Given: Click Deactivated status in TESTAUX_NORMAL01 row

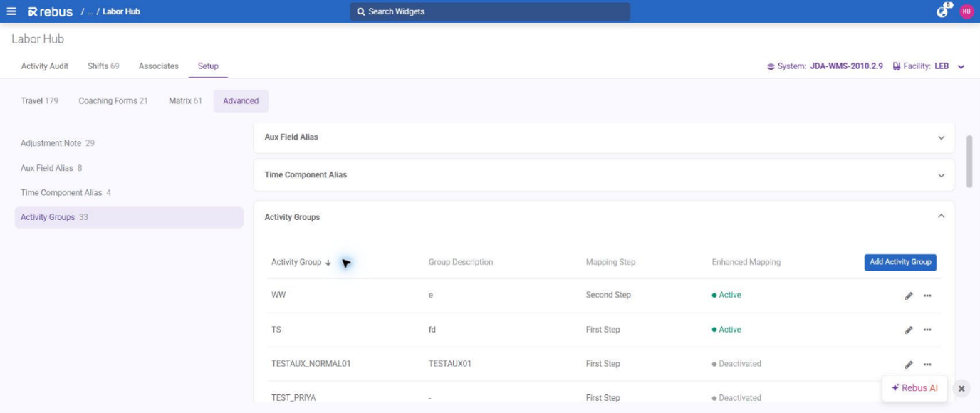Looking at the screenshot, I should pos(736,364).
